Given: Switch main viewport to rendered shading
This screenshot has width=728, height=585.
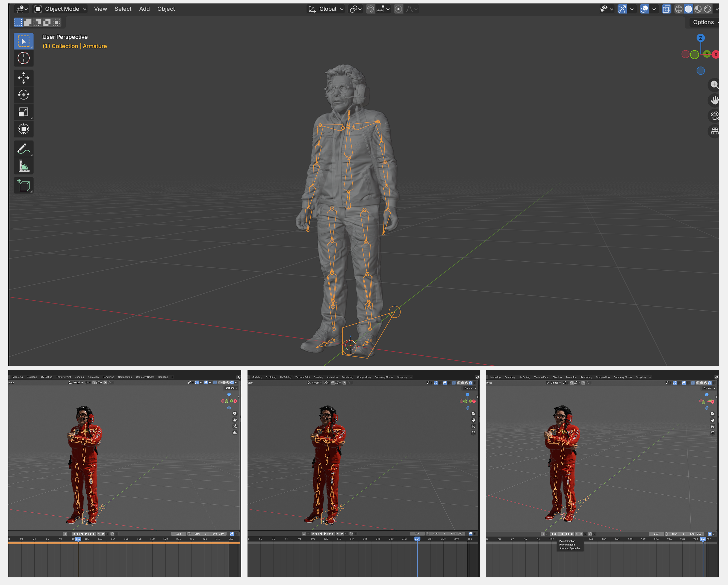Looking at the screenshot, I should pos(708,9).
